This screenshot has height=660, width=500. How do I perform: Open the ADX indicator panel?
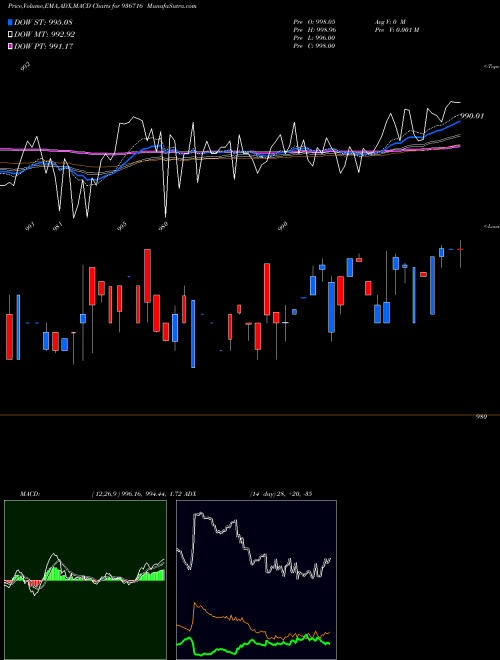point(256,580)
